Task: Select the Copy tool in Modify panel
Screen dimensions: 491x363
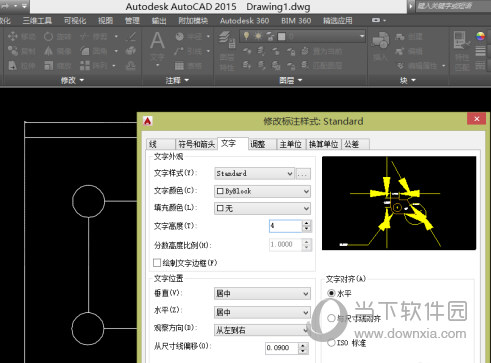Action: coord(21,51)
